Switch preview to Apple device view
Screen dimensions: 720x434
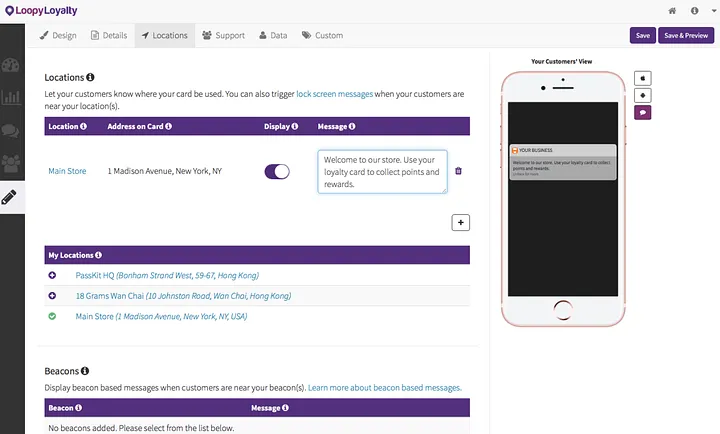[643, 78]
